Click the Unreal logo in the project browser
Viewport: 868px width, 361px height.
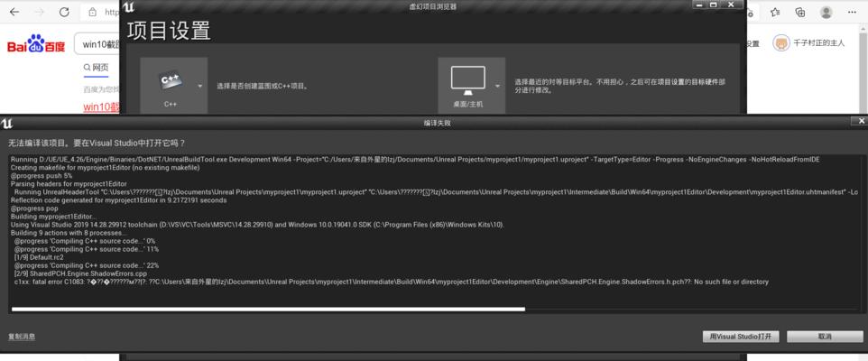coord(129,6)
